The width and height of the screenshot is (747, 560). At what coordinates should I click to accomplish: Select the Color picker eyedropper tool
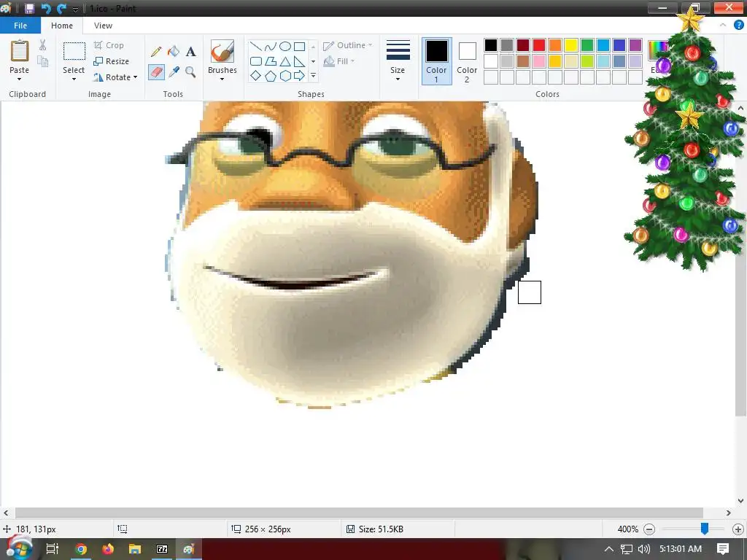[174, 72]
